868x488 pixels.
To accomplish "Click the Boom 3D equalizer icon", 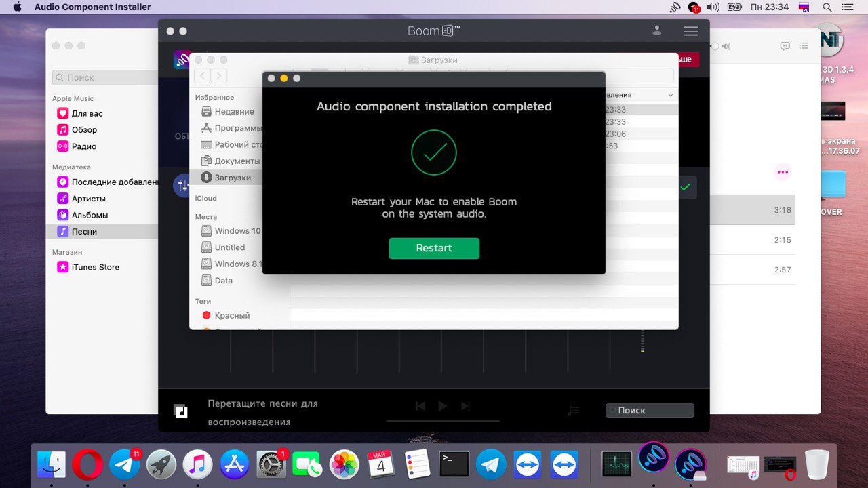I will tap(182, 185).
